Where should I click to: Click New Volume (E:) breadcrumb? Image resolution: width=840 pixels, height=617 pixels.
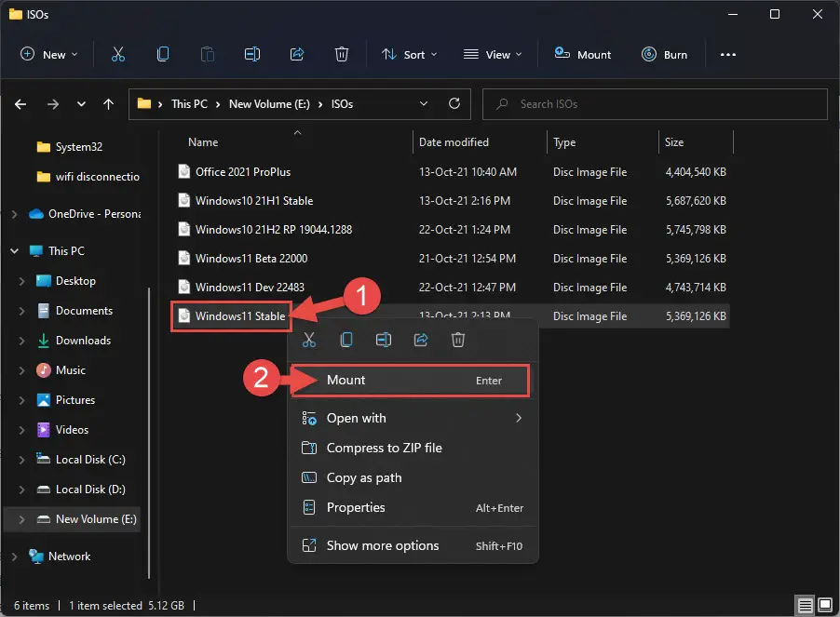tap(269, 104)
